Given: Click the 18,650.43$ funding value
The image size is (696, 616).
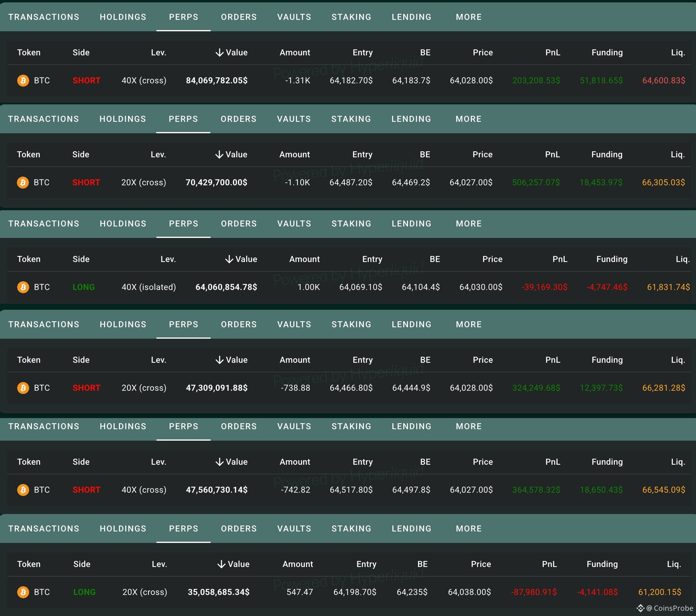Looking at the screenshot, I should (x=601, y=490).
